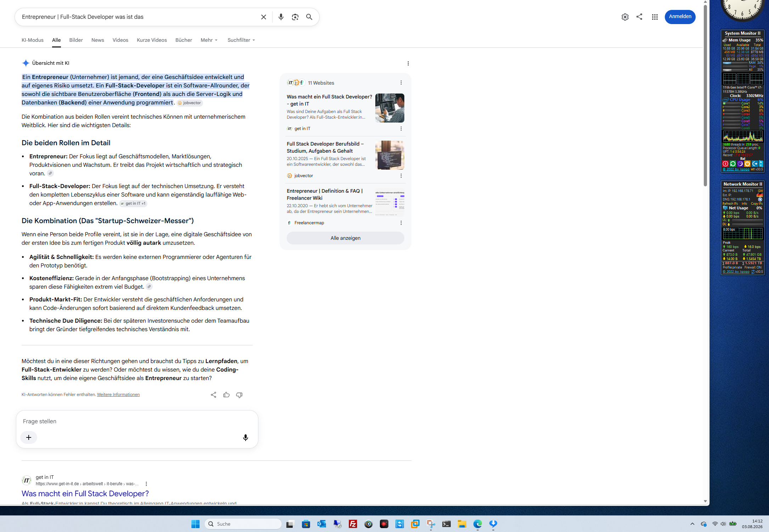Viewport: 769px width, 532px height.
Task: Clear the search query with the X icon
Action: (263, 17)
